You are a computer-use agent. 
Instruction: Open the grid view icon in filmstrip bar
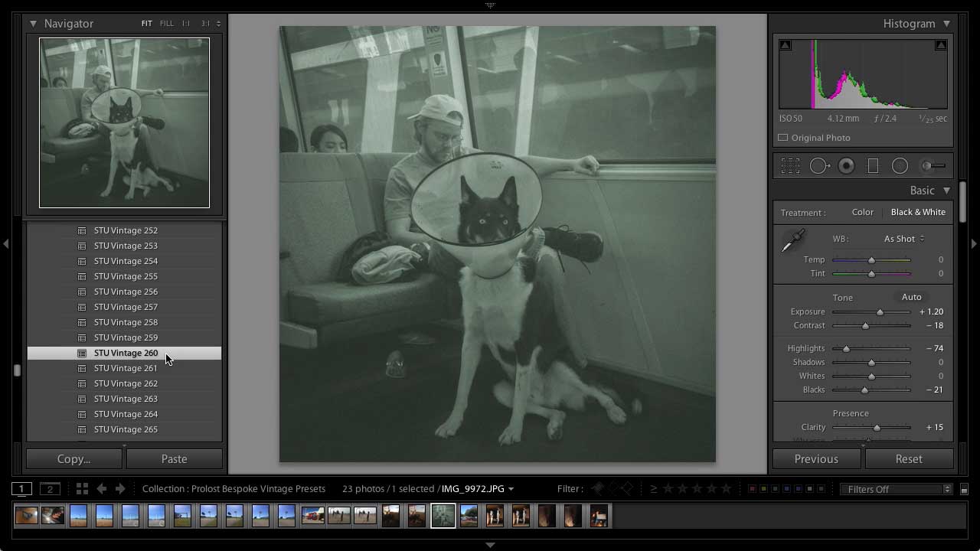click(82, 489)
